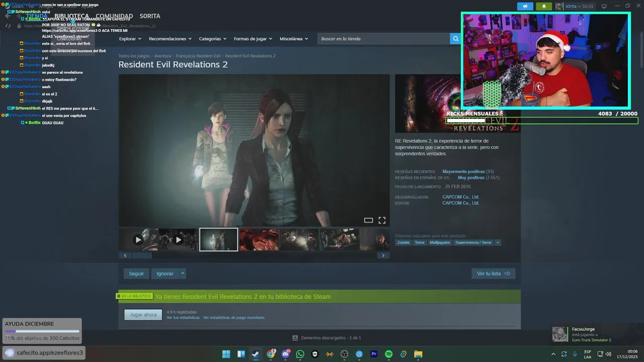Click the Zombis tag
The width and height of the screenshot is (644, 362).
[x=404, y=242]
